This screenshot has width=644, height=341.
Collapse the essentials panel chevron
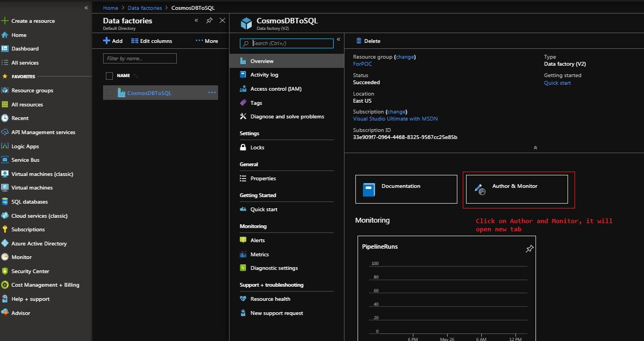click(x=535, y=147)
